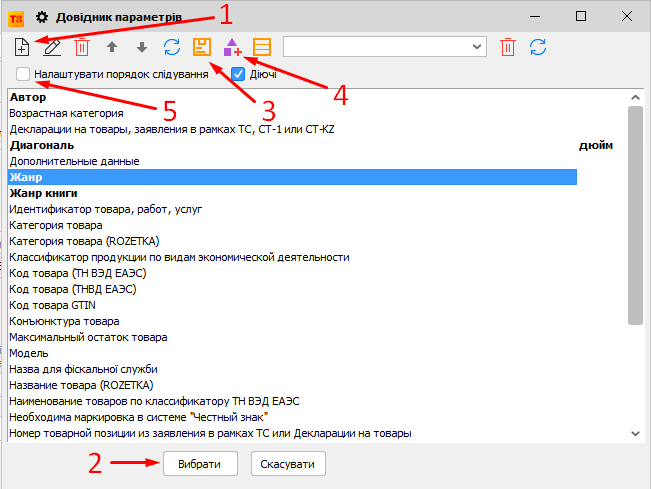
Task: Move selected parameter down with arrow
Action: click(x=142, y=47)
